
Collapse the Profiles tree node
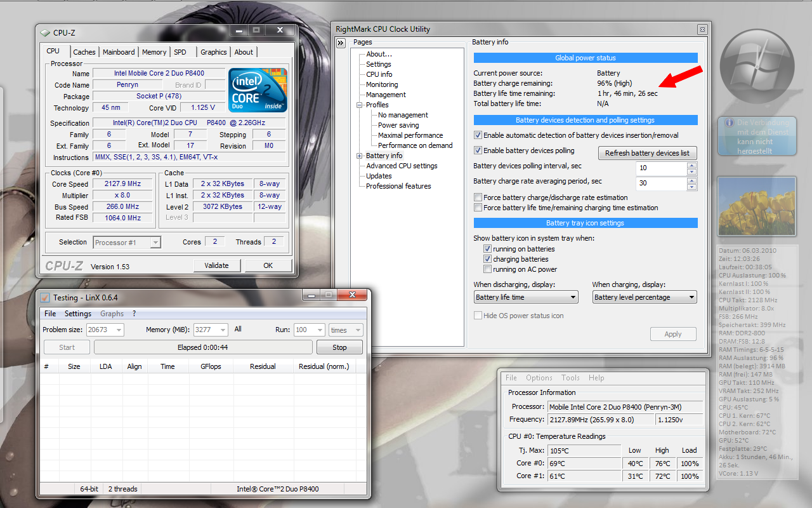pyautogui.click(x=360, y=105)
